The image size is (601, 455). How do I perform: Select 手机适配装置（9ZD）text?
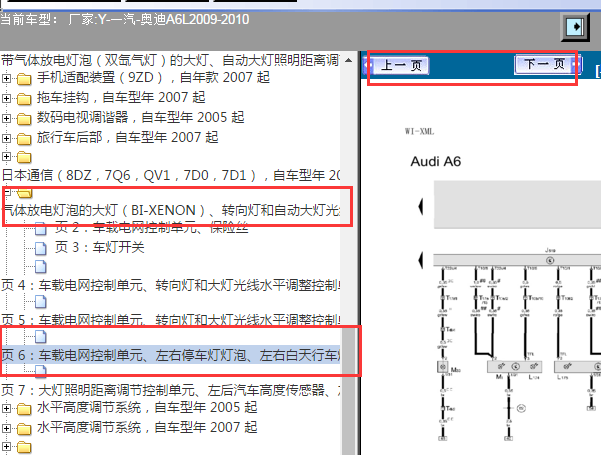(153, 77)
